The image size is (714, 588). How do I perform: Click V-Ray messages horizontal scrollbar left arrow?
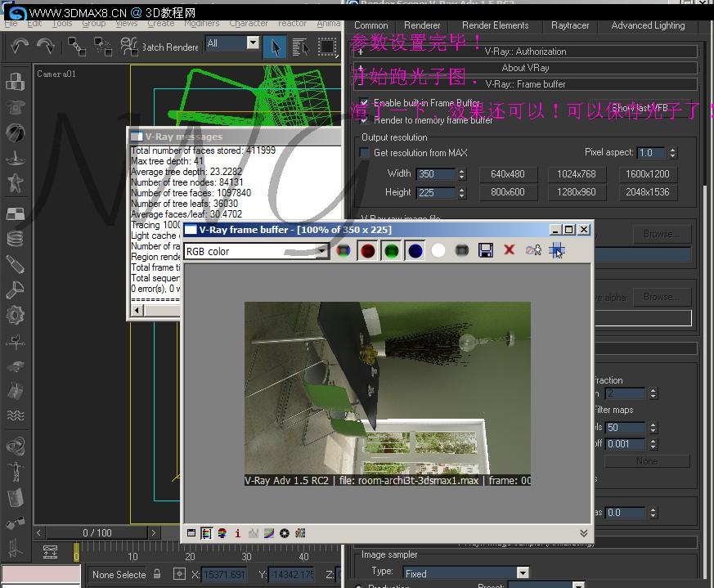click(137, 310)
